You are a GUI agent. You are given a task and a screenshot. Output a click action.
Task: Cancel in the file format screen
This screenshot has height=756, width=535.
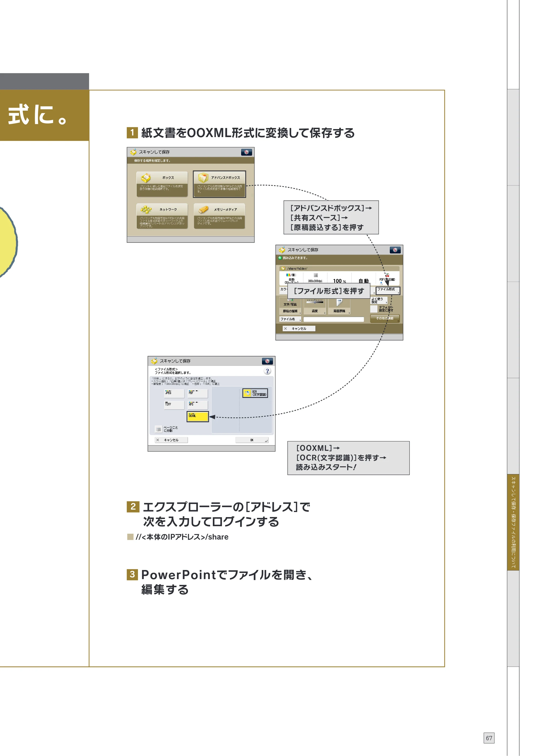(171, 440)
